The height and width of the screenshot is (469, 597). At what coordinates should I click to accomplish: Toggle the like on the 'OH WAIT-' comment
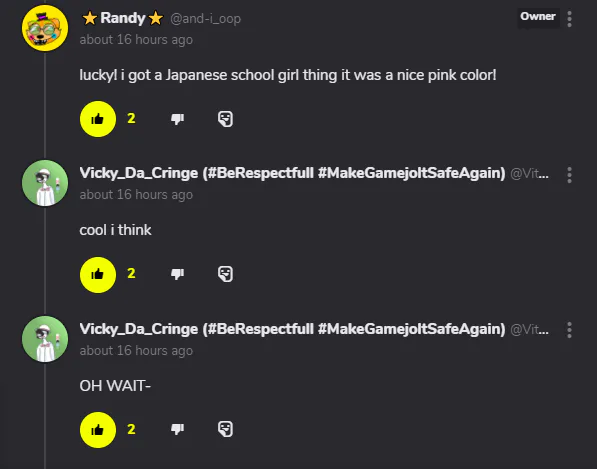coord(98,429)
